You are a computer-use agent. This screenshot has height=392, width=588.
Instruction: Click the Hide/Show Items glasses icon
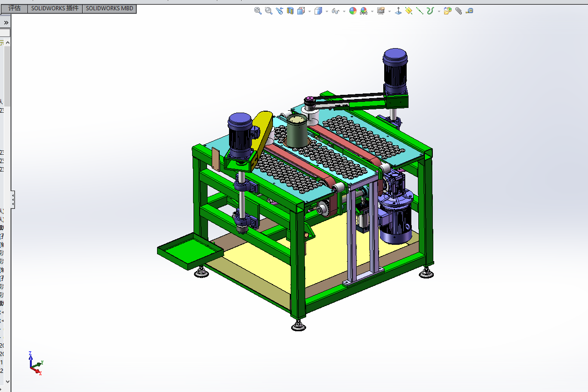pos(335,11)
